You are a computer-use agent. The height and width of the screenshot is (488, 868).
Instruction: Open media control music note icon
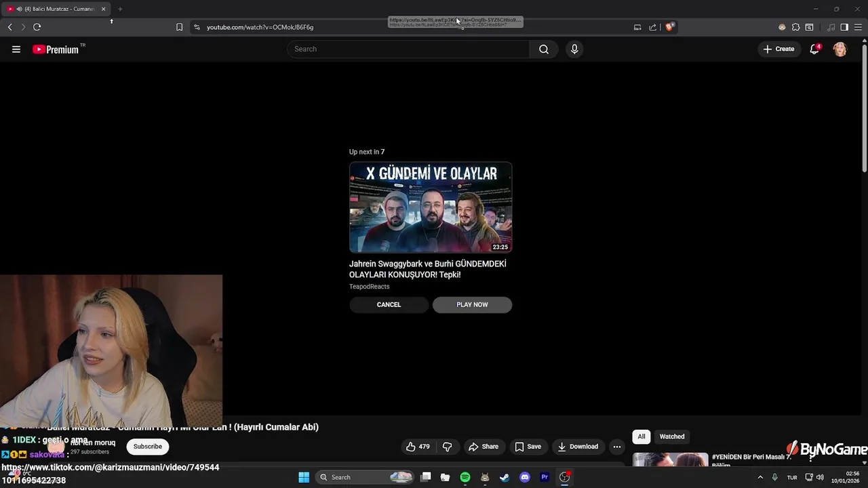click(x=831, y=27)
